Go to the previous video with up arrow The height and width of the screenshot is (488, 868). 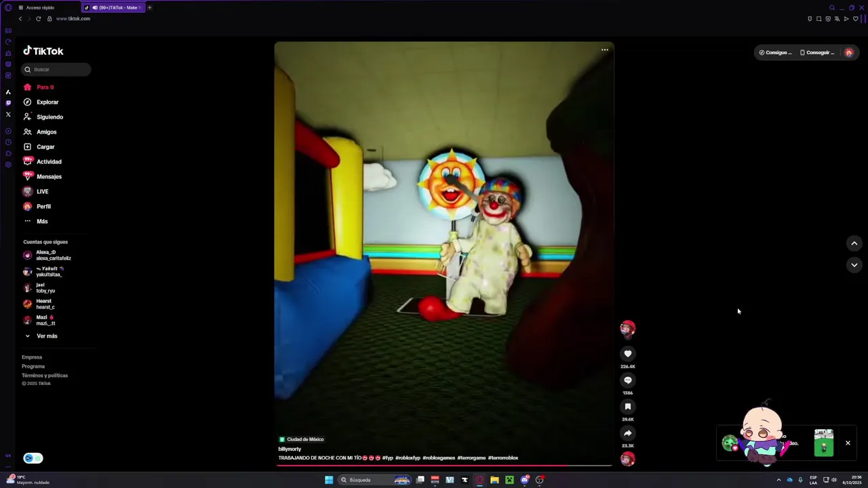(854, 243)
